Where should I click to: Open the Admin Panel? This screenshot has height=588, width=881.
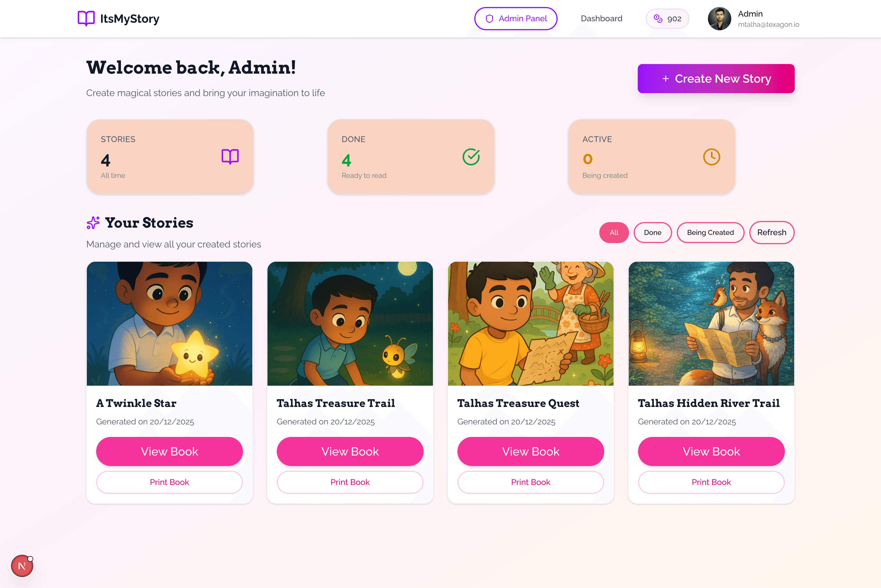[x=516, y=19]
